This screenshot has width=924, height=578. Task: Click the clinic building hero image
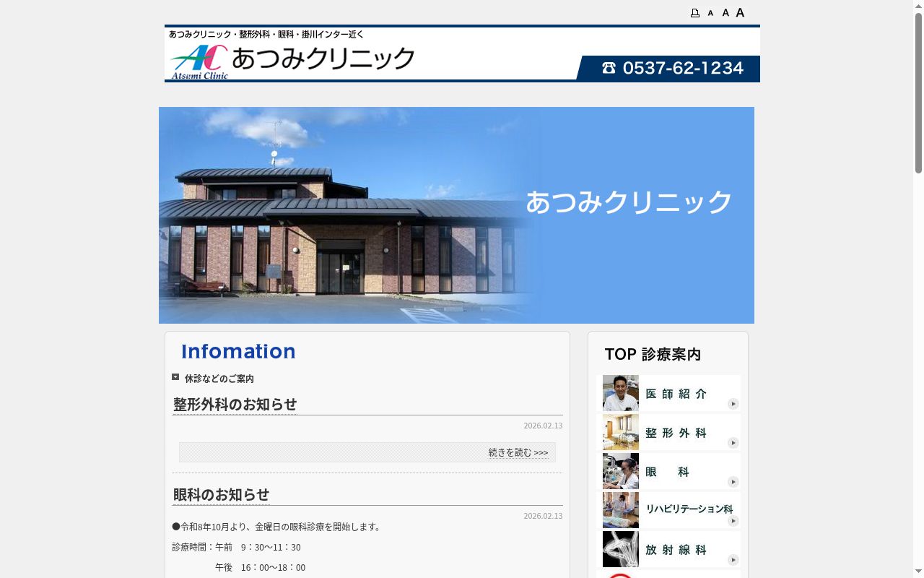pos(456,215)
